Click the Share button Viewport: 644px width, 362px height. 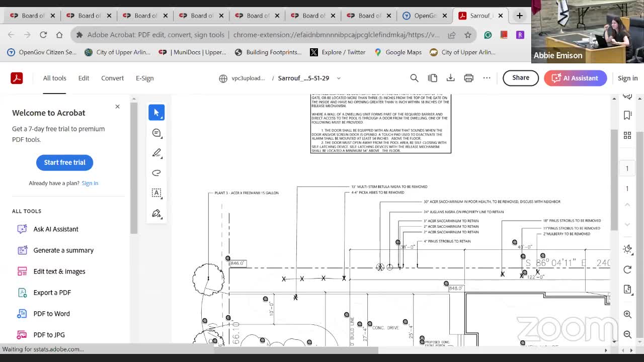(x=520, y=78)
